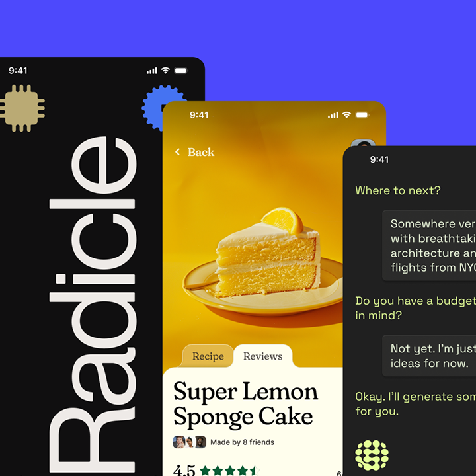This screenshot has height=476, width=476.
Task: Select the 4.5 green star rating
Action: (x=216, y=471)
